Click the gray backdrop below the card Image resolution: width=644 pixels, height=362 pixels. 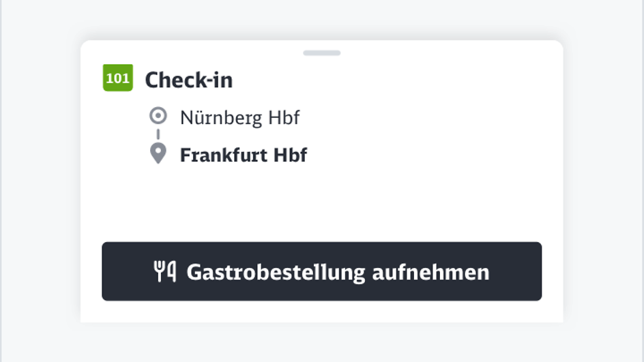[x=322, y=344]
